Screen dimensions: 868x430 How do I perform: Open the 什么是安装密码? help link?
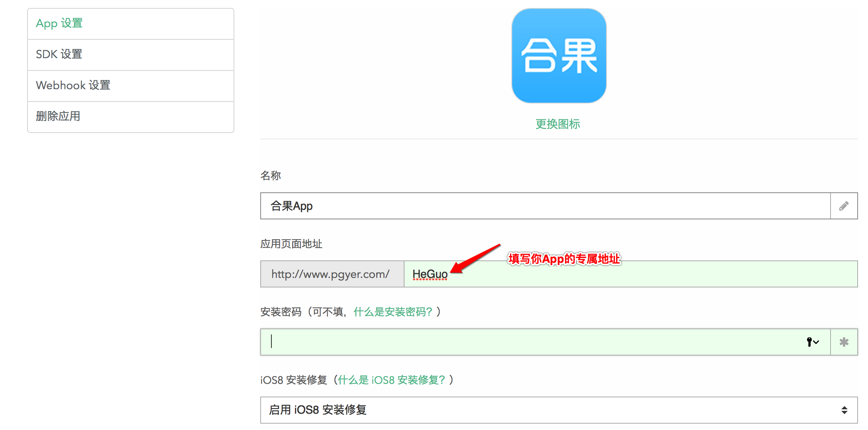click(x=393, y=312)
